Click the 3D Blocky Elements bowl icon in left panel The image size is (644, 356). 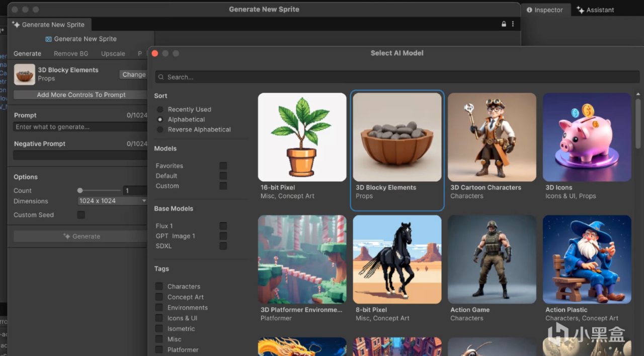25,74
